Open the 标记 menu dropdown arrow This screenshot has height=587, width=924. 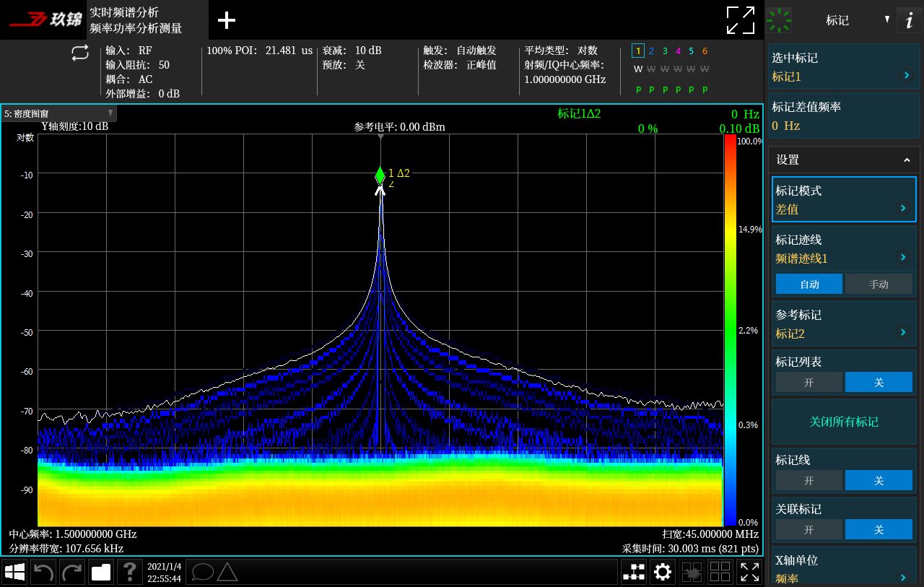coord(887,19)
